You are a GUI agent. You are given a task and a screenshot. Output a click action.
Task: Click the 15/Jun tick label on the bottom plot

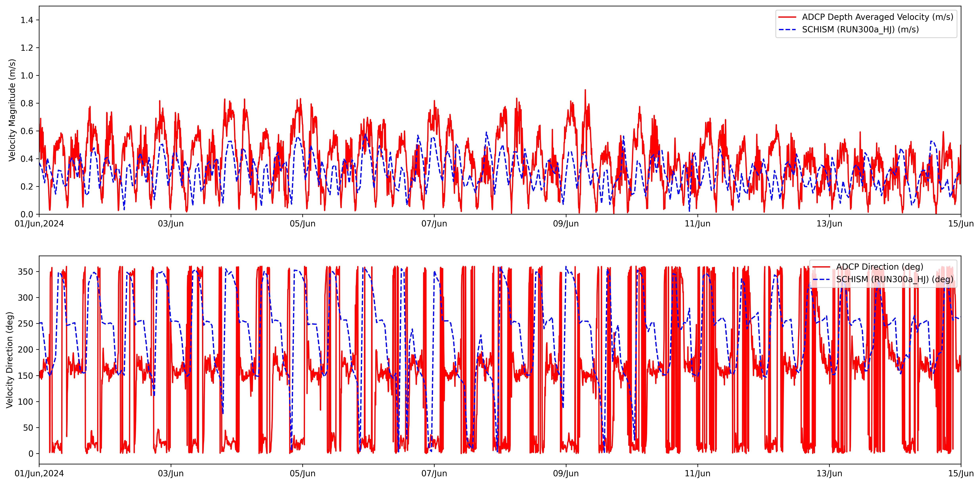[x=961, y=473]
